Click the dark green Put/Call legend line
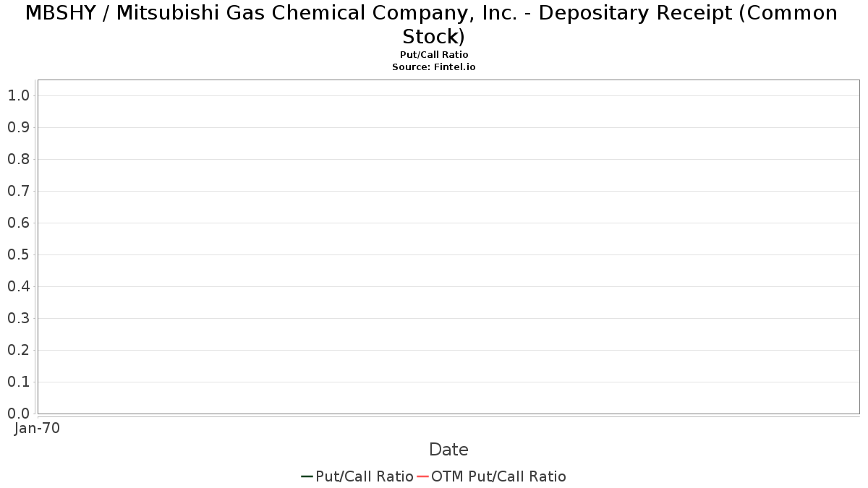Image resolution: width=868 pixels, height=488 pixels. coord(307,476)
